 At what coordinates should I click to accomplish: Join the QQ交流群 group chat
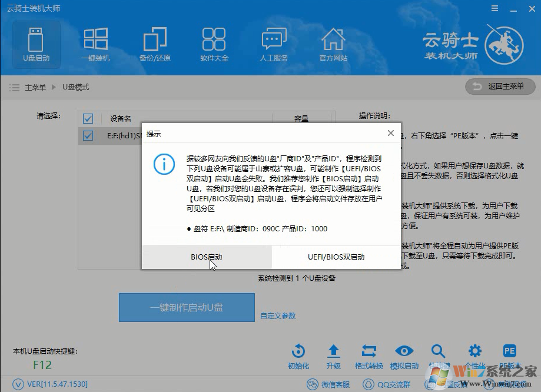(x=387, y=384)
